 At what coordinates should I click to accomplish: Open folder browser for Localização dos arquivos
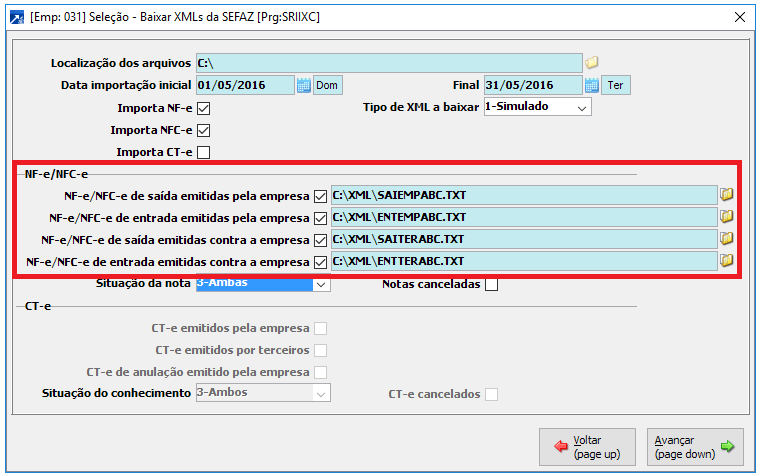(x=591, y=62)
